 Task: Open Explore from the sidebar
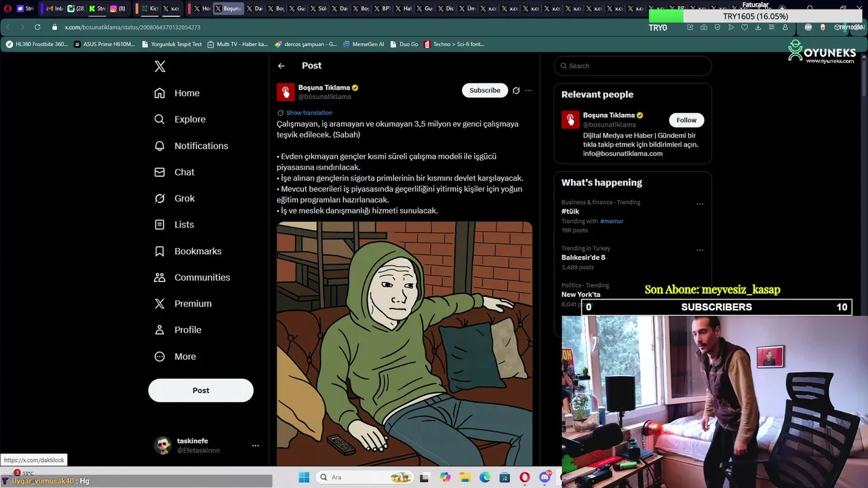(180, 119)
